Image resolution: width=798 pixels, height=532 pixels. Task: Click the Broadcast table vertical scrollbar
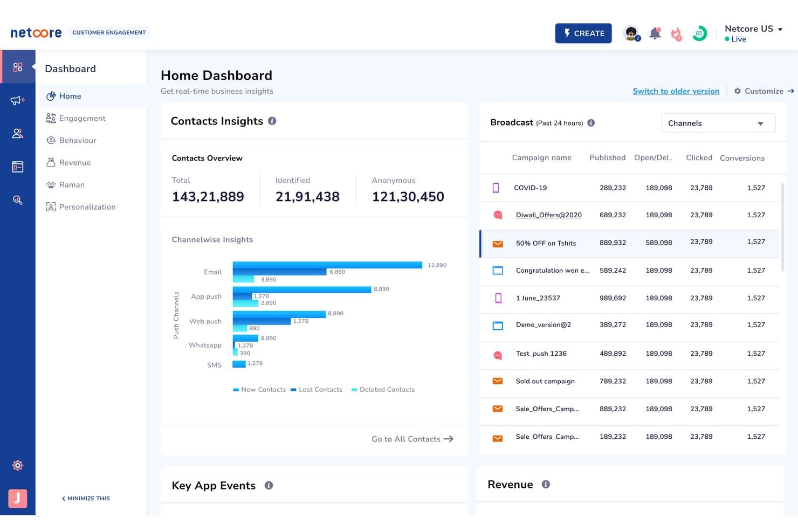click(x=782, y=226)
